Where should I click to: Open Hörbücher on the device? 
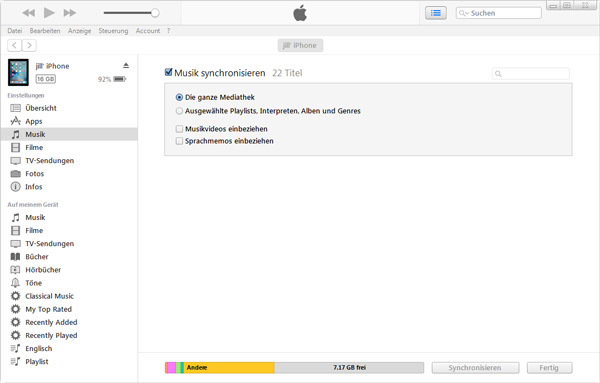pyautogui.click(x=69, y=270)
